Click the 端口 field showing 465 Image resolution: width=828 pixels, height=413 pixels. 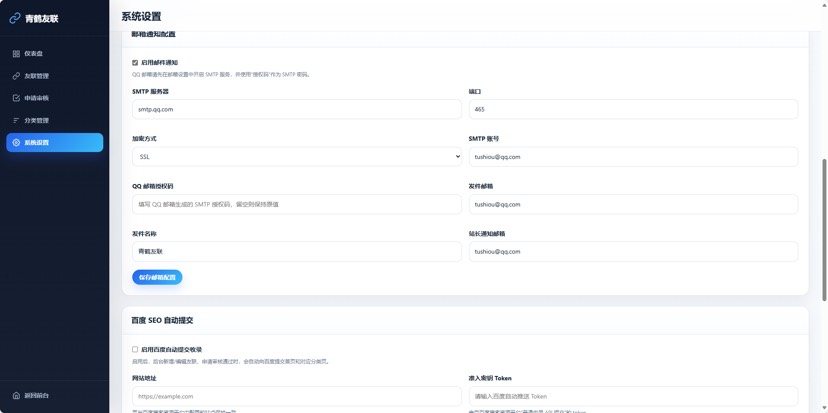click(633, 109)
